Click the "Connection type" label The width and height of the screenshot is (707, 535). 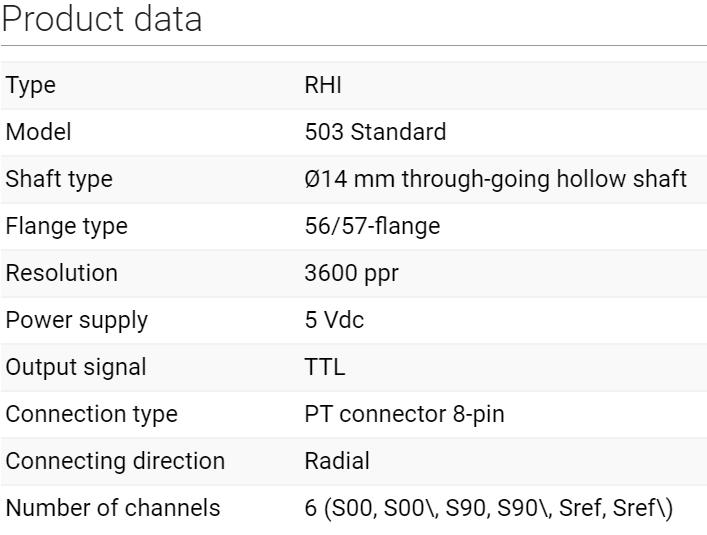tap(92, 414)
